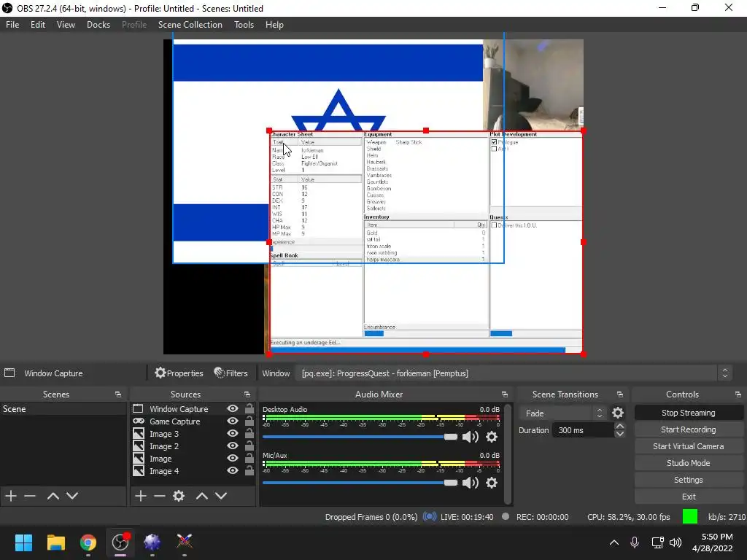Image resolution: width=747 pixels, height=560 pixels.
Task: Add a new scene
Action: click(11, 496)
